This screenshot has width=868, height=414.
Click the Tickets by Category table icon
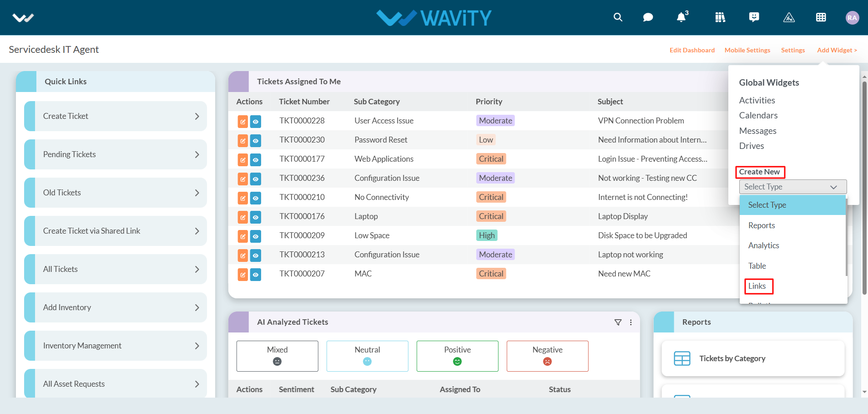(x=682, y=358)
